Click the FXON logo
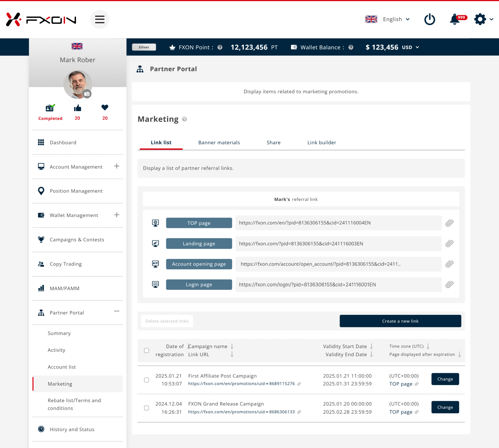This screenshot has width=499, height=448. pos(41,19)
